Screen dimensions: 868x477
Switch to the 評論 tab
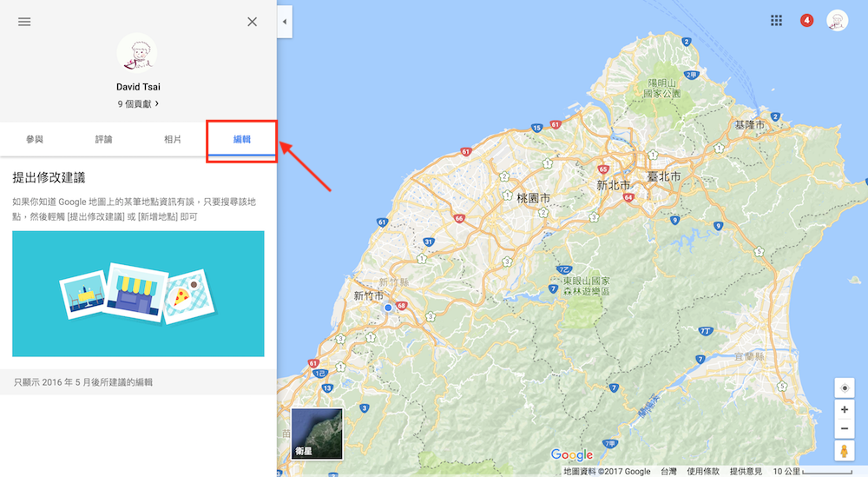pos(103,139)
